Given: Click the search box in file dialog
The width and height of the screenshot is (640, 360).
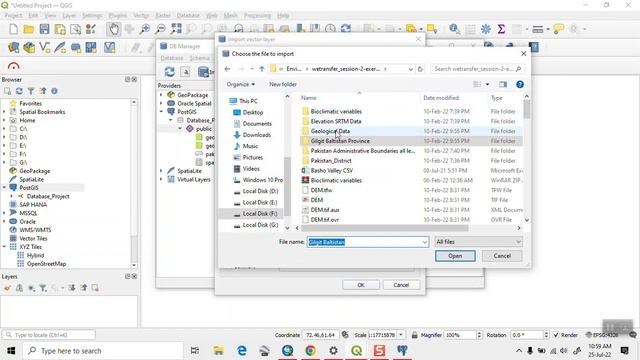Looking at the screenshot, I should point(477,69).
